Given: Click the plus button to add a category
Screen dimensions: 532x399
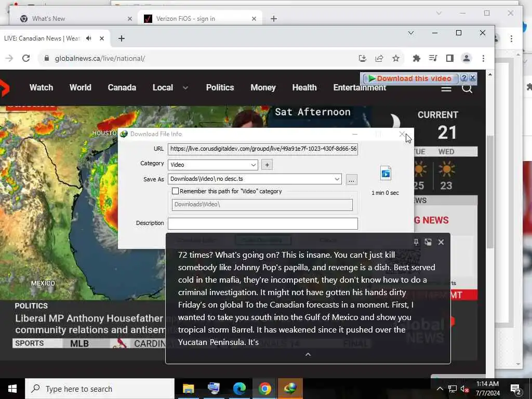Looking at the screenshot, I should 267,165.
